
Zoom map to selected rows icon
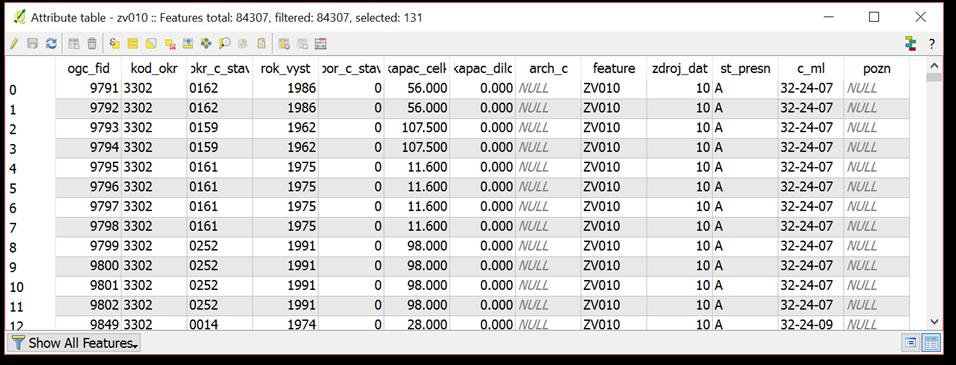(225, 43)
